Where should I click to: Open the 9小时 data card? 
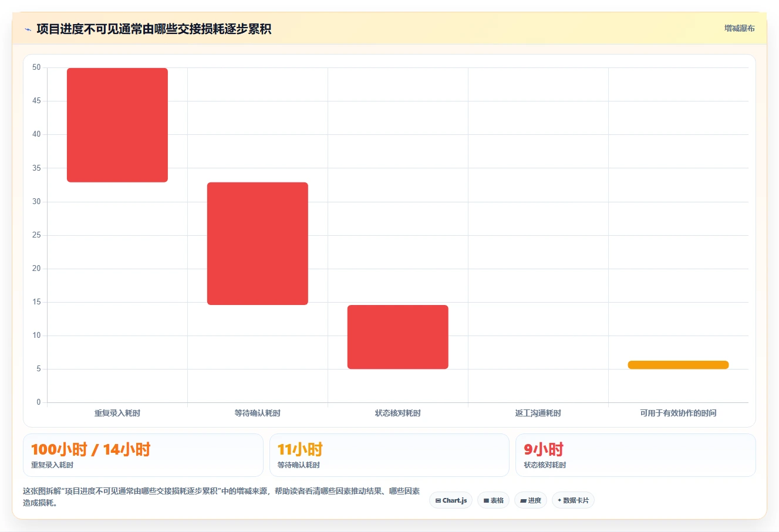(x=635, y=455)
